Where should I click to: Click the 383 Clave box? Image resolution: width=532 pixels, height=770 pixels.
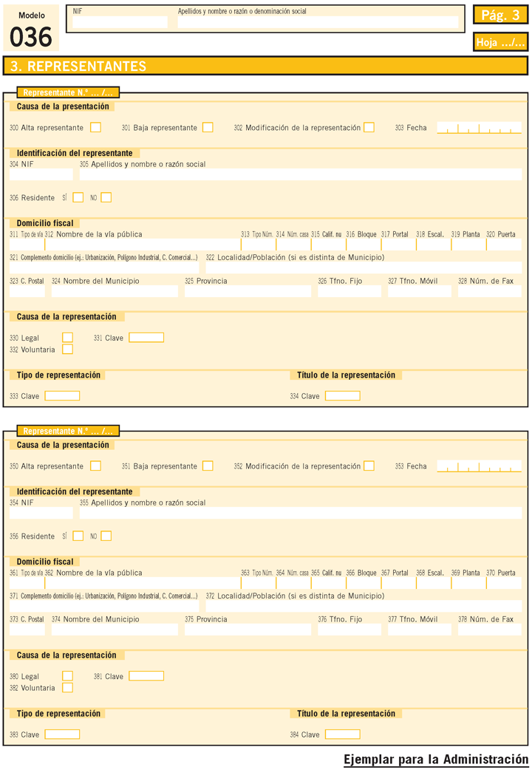(62, 734)
